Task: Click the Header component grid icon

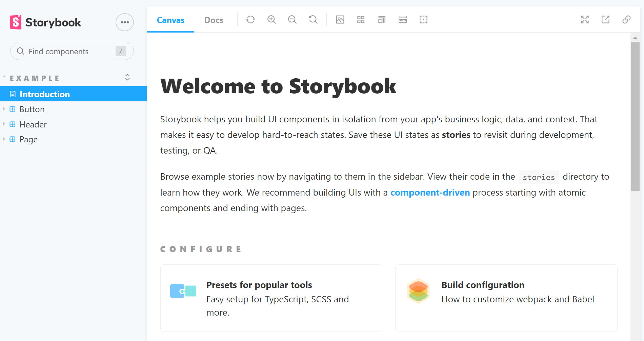Action: (13, 124)
